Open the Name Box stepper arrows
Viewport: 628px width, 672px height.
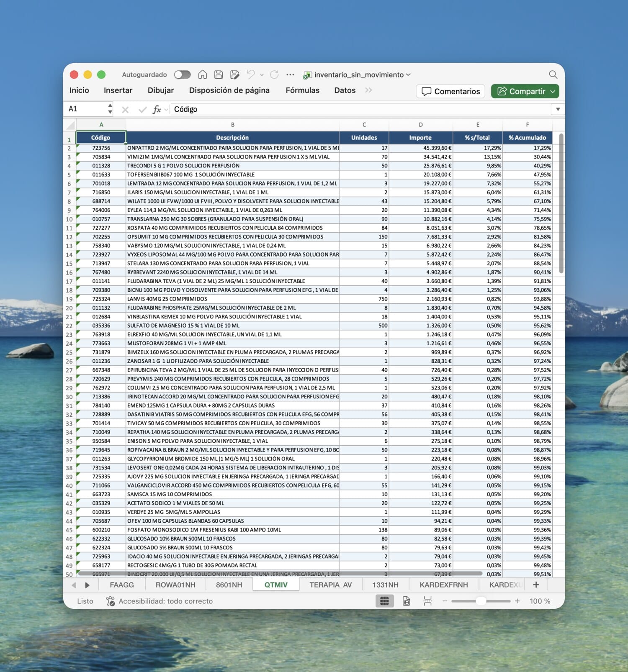[x=110, y=109]
